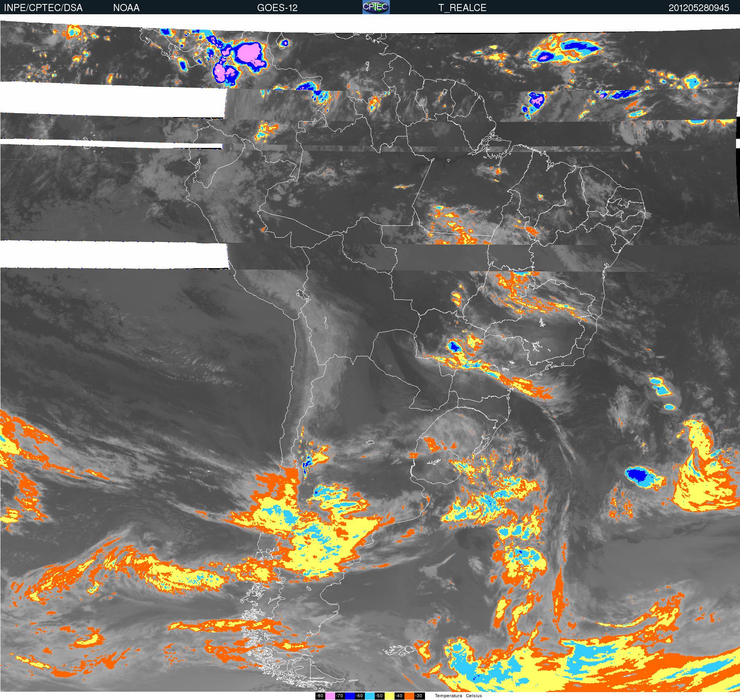Pick the pink legend color swatch
This screenshot has height=700, width=740.
pyautogui.click(x=330, y=696)
